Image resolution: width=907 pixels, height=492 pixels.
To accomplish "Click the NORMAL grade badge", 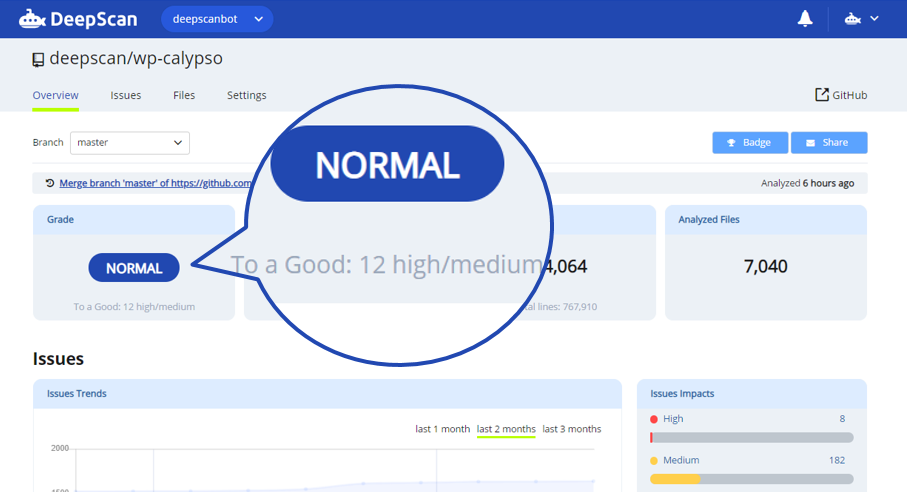I will [134, 268].
